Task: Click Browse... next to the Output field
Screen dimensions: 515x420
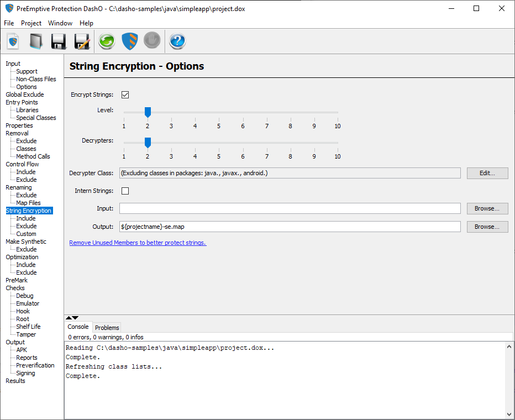Action: (x=487, y=227)
